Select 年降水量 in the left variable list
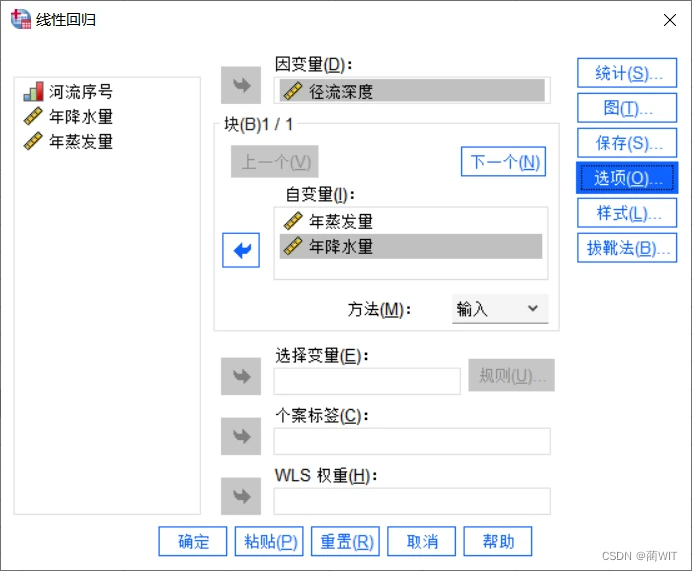 [x=68, y=116]
